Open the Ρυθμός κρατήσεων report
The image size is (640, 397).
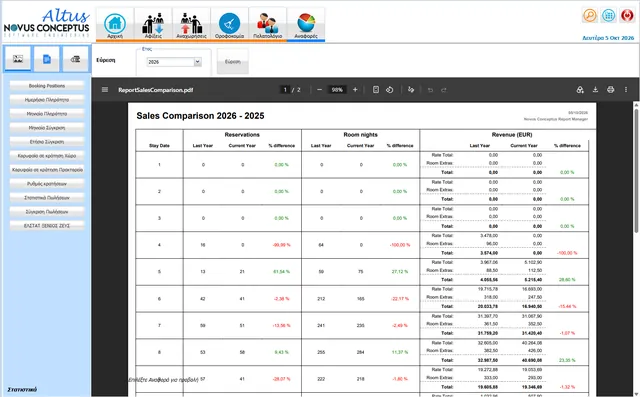pos(47,184)
